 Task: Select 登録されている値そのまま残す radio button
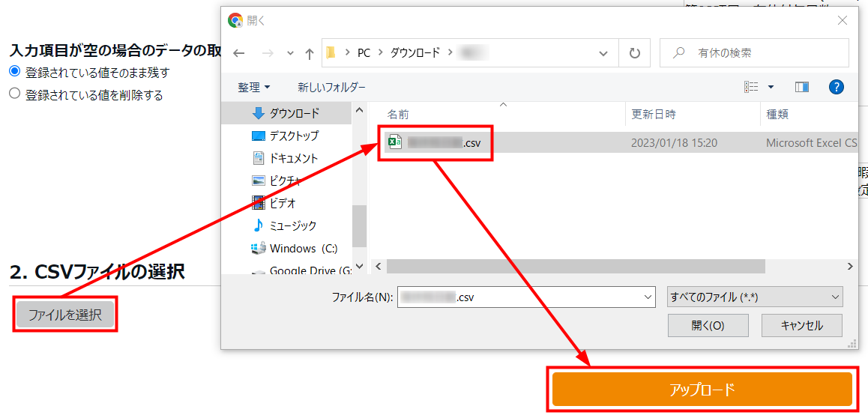click(14, 72)
